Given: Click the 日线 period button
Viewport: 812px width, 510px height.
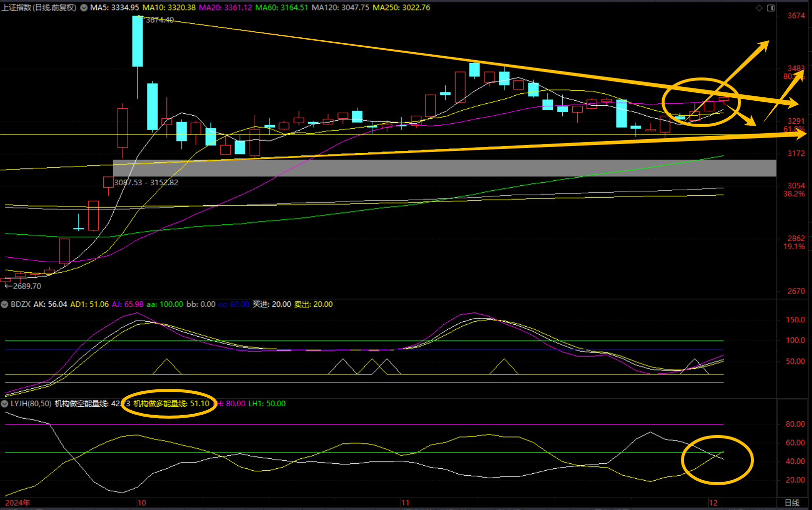Looking at the screenshot, I should [792, 503].
